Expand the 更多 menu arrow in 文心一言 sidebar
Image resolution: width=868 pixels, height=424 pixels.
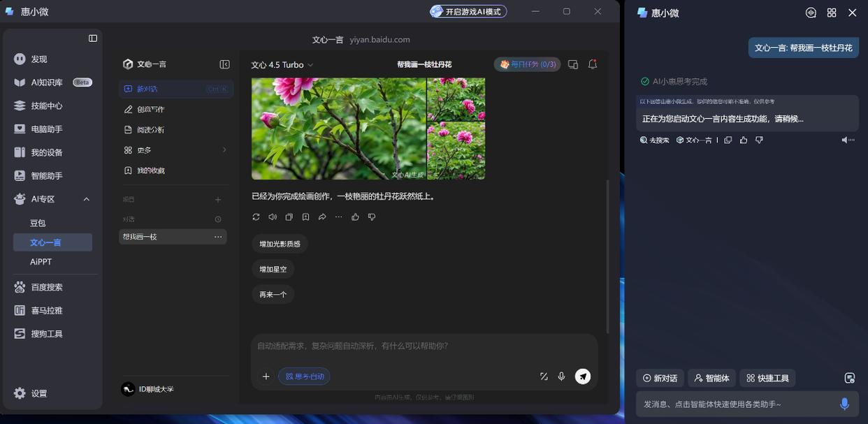click(224, 150)
